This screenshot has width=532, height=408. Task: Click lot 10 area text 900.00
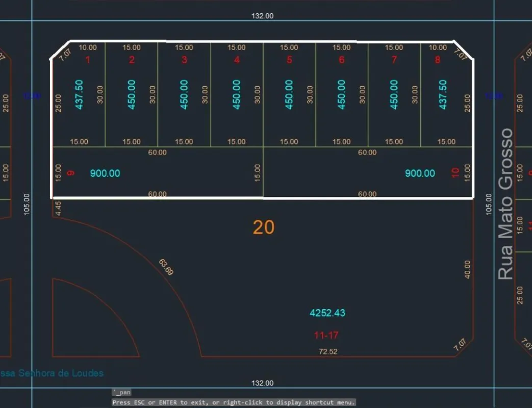[x=420, y=173]
